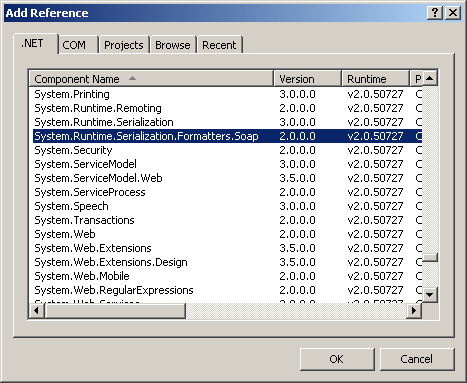The width and height of the screenshot is (467, 383).
Task: Click the sort arrow in Component Name header
Action: coord(132,78)
